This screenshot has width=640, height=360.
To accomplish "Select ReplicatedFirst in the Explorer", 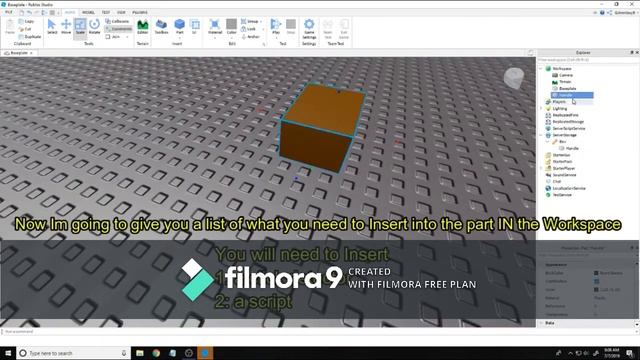I will pos(562,115).
